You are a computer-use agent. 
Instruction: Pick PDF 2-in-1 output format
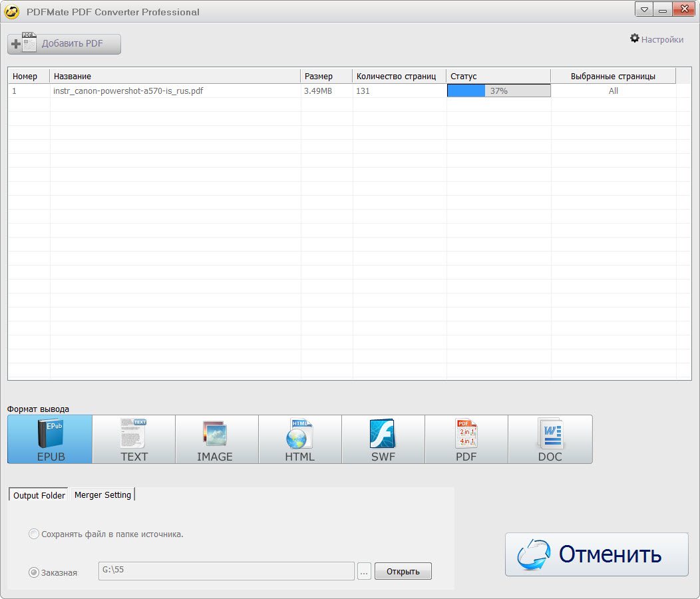click(x=466, y=439)
